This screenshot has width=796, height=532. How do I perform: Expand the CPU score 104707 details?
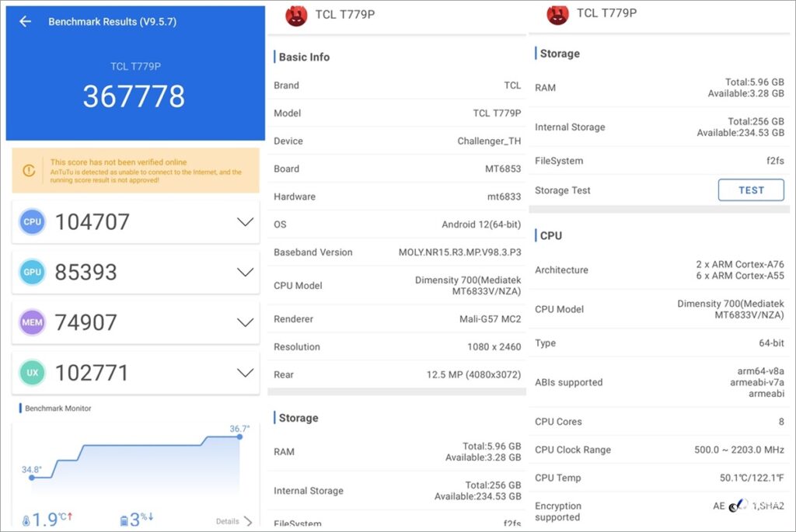pos(245,222)
